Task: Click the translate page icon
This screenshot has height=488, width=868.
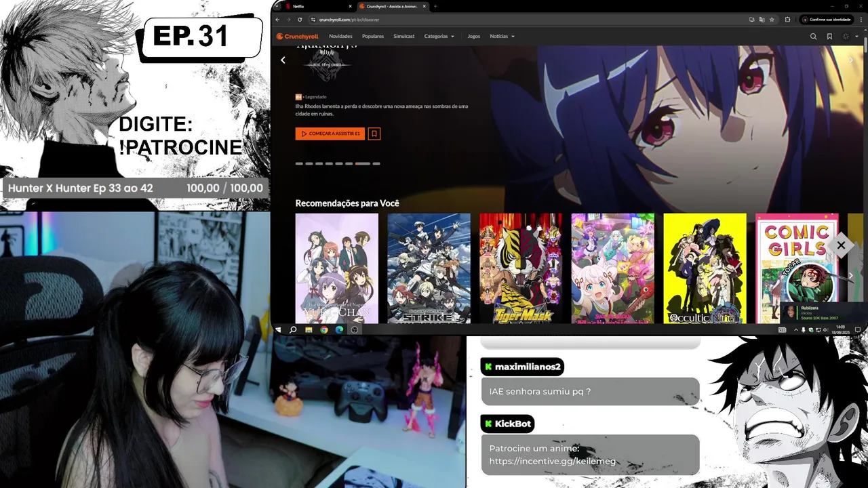Action: coord(762,20)
